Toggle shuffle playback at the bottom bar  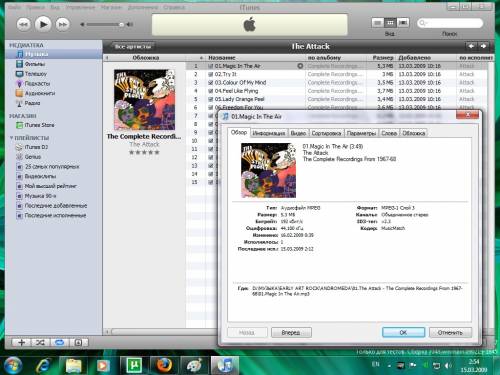click(x=40, y=342)
